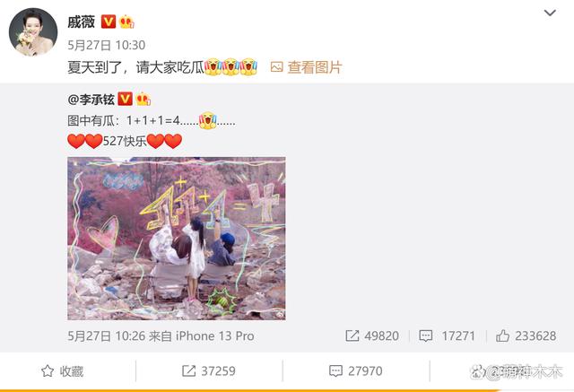This screenshot has height=392, width=574.
Task: Click the 5月27日 10:26 original post timestamp
Action: click(x=107, y=336)
